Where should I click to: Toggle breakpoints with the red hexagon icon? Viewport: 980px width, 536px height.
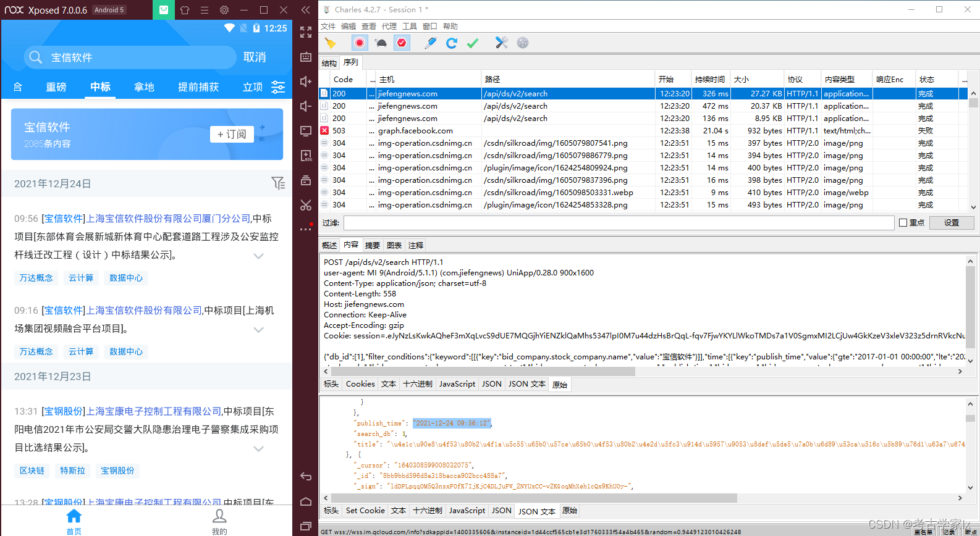pos(402,43)
